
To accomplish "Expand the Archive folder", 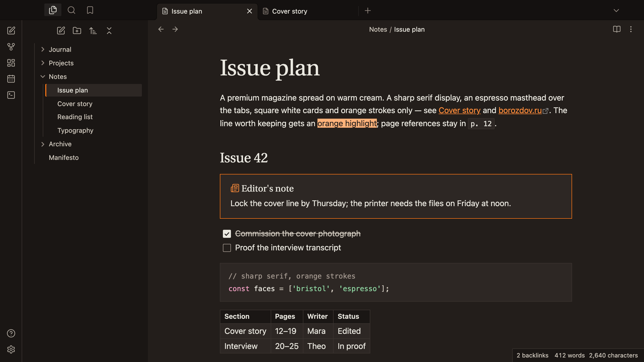I will pos(43,144).
